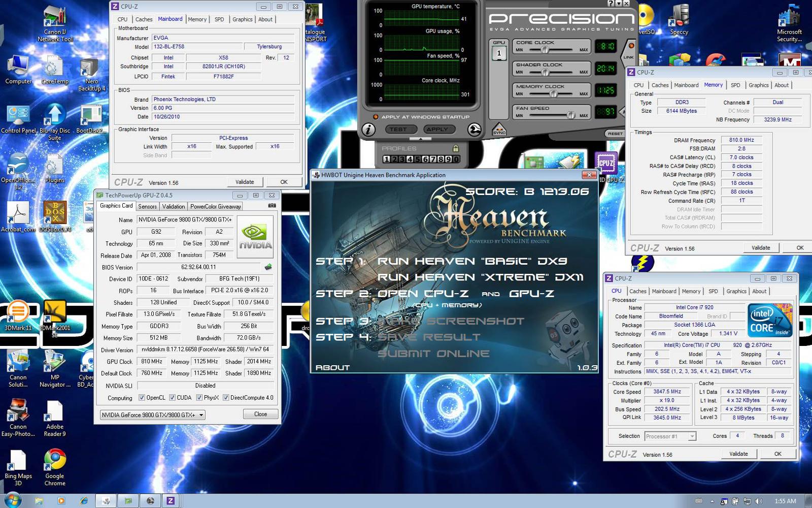Launch CoreTemp from the desktop
This screenshot has height=508, width=812.
[x=54, y=70]
